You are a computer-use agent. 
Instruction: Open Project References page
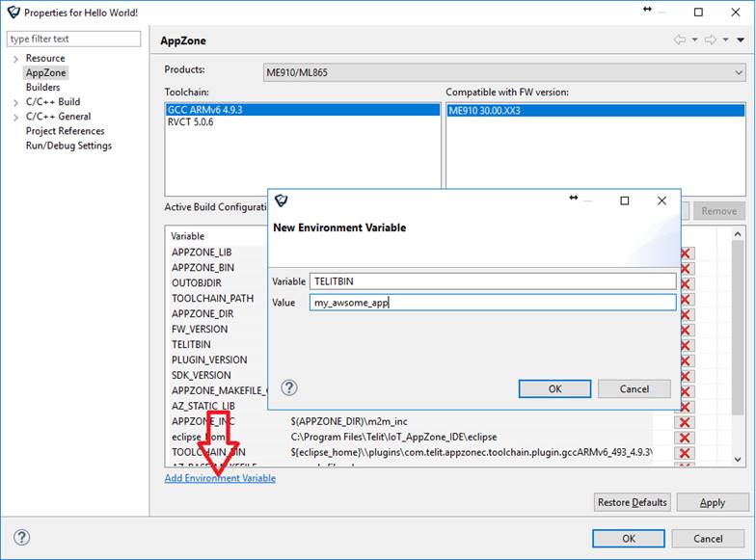66,131
